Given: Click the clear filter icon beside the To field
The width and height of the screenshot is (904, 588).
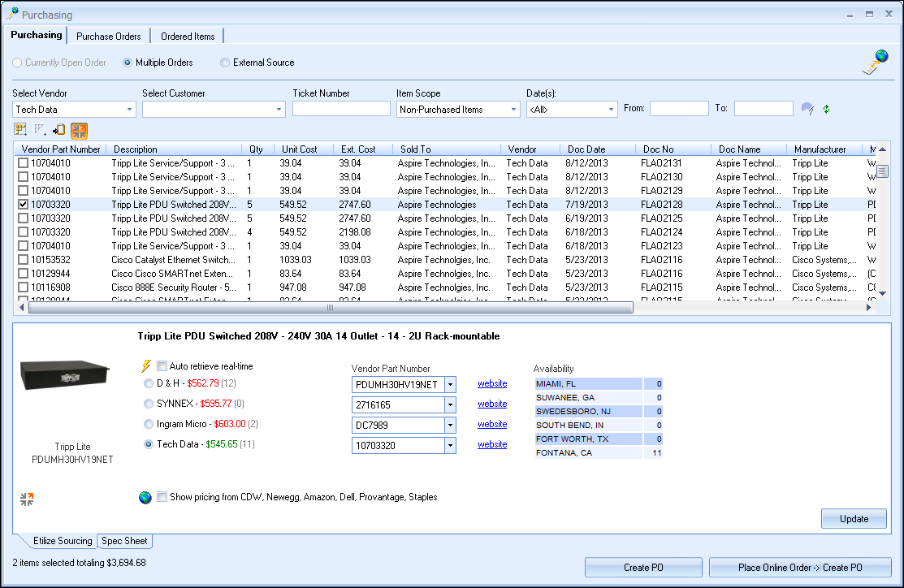Looking at the screenshot, I should coord(807,108).
